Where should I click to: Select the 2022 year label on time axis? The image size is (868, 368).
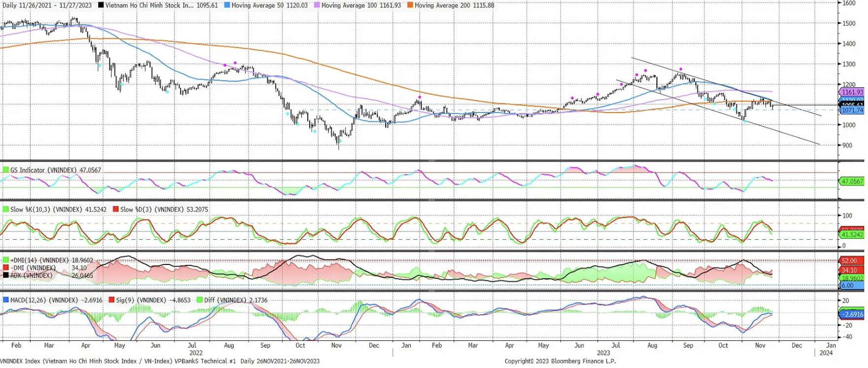pyautogui.click(x=196, y=353)
